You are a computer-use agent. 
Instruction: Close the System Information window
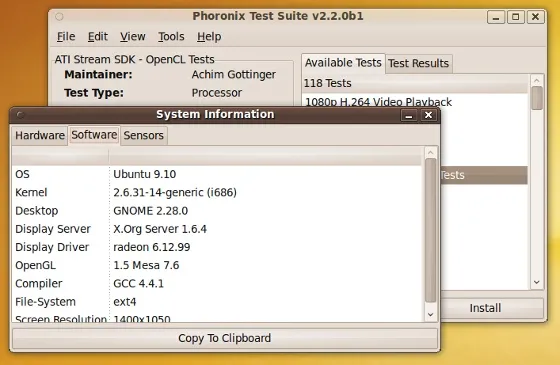click(x=428, y=115)
